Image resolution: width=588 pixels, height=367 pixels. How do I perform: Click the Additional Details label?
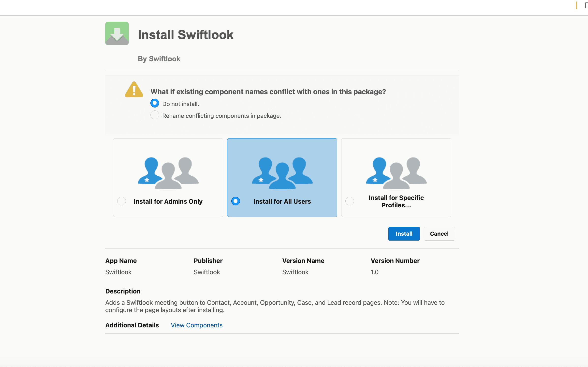tap(132, 325)
